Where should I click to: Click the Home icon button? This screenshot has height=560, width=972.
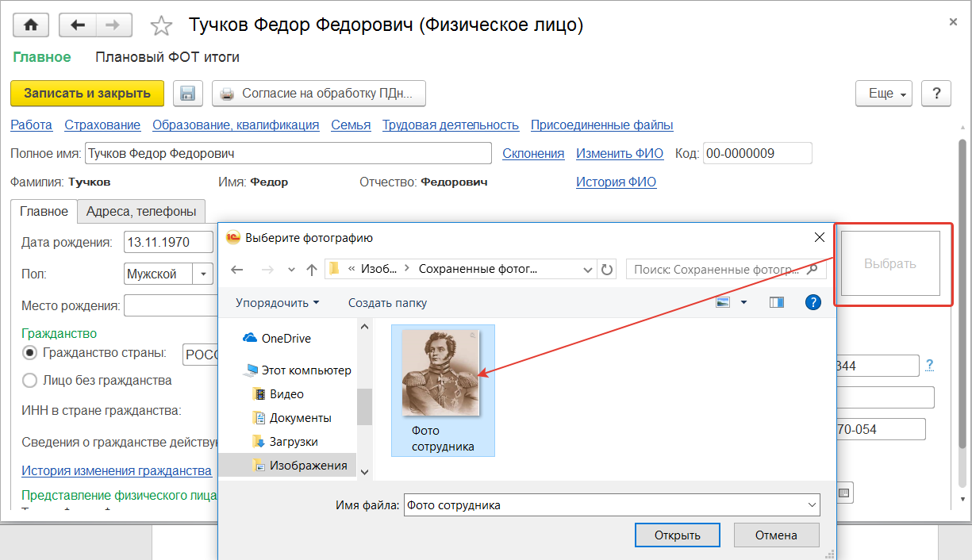pyautogui.click(x=31, y=25)
